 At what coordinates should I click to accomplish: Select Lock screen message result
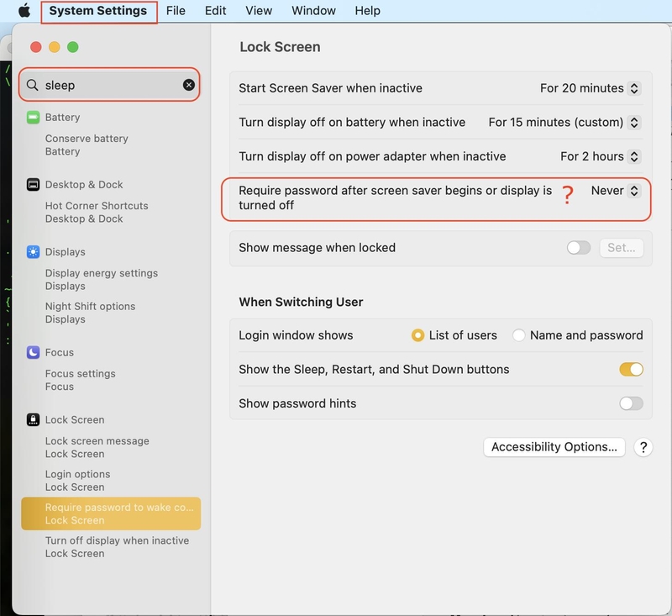[x=111, y=448]
